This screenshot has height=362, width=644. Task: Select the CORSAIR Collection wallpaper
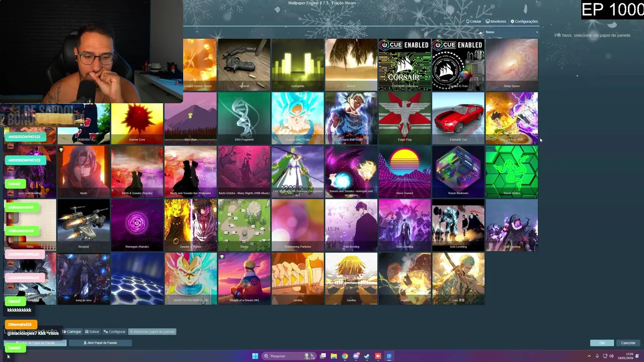(405, 64)
